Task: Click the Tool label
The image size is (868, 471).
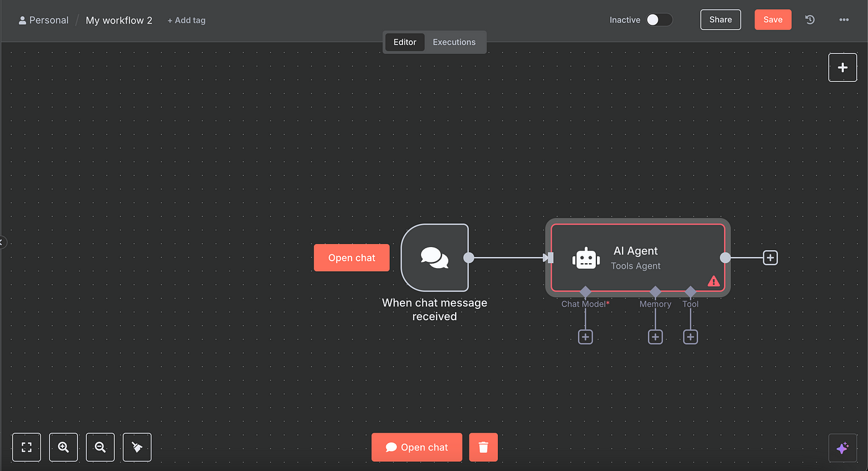Action: click(691, 304)
